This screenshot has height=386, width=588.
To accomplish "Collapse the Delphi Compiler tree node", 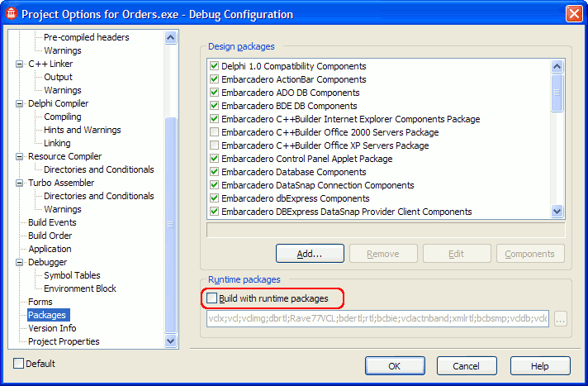I will 21,103.
